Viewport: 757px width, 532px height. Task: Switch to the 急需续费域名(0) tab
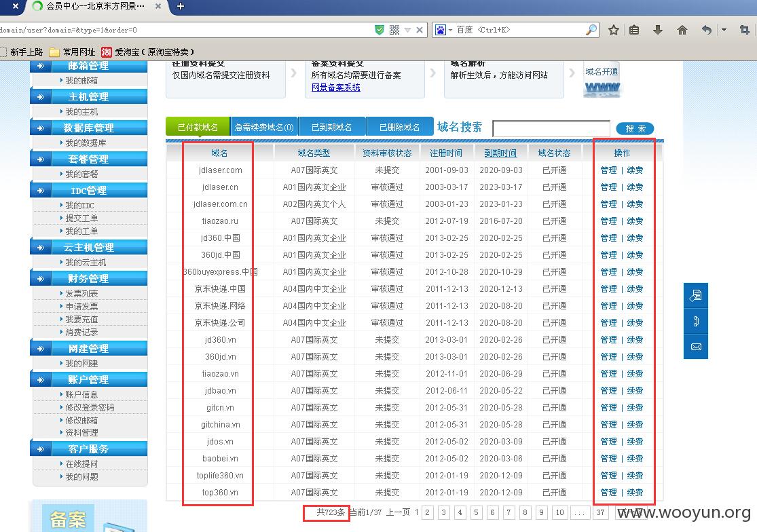264,128
